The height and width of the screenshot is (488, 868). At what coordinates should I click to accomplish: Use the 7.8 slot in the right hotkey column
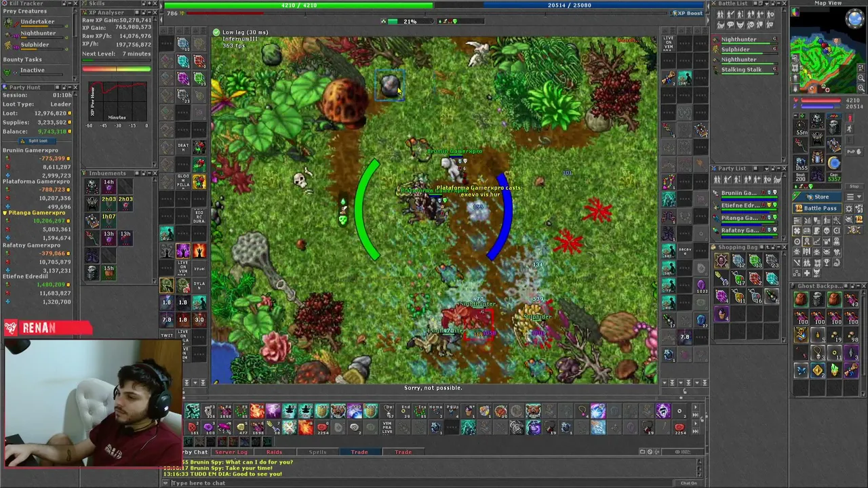(685, 336)
